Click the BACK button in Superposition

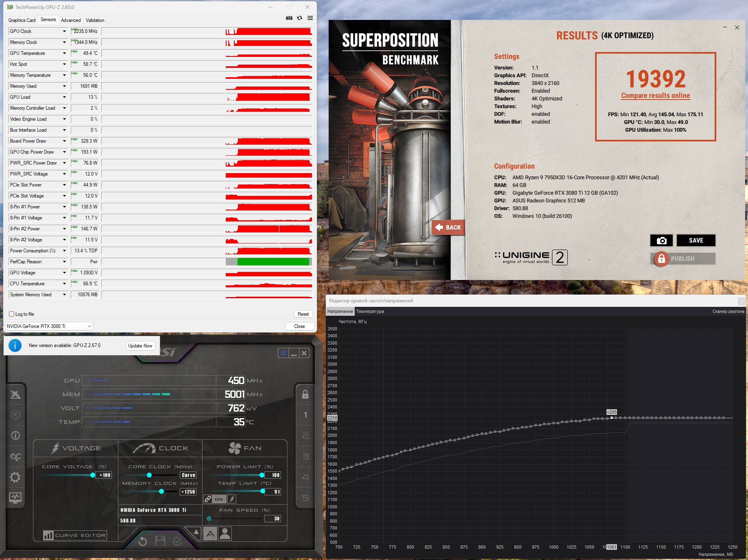[x=448, y=228]
